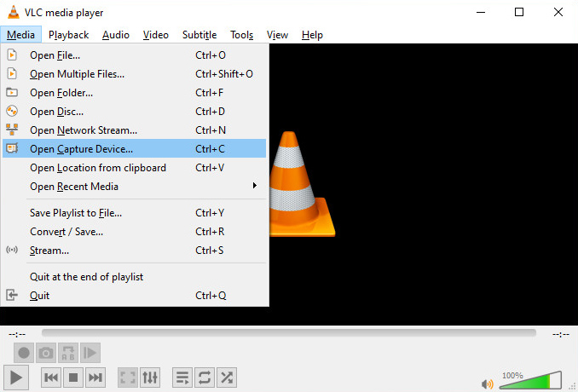Skip to next media track

(95, 378)
